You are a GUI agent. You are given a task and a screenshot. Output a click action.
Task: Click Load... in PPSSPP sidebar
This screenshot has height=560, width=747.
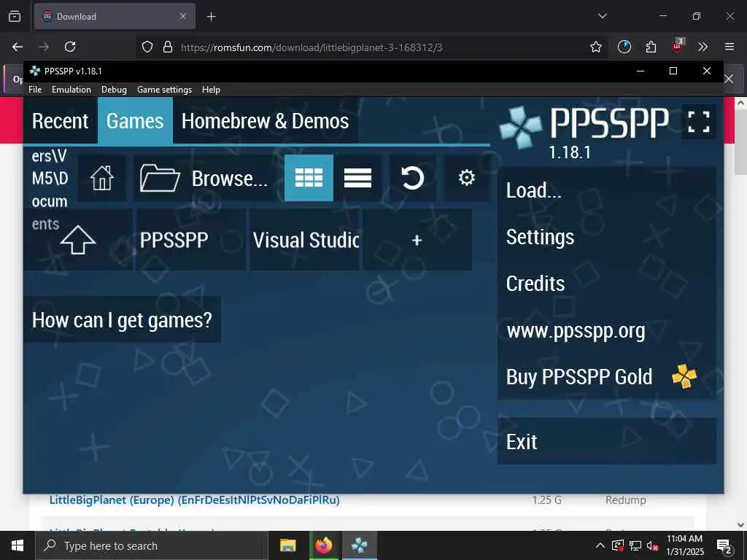tap(606, 190)
